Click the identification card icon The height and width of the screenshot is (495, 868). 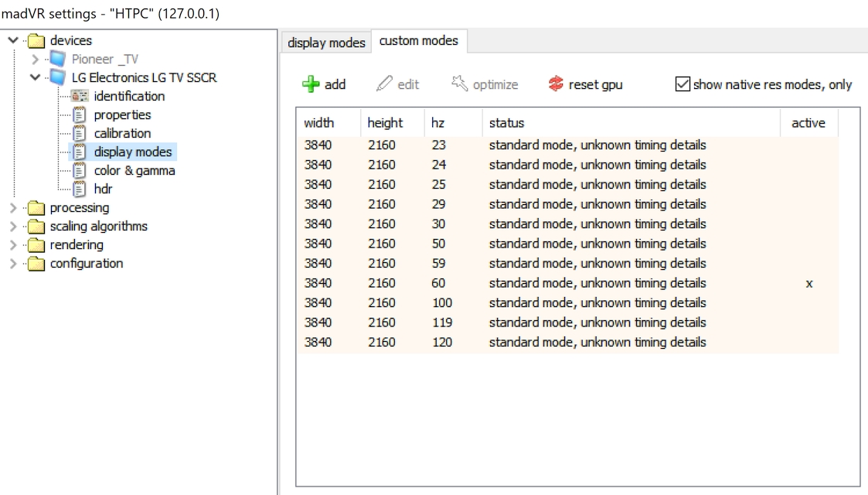pyautogui.click(x=80, y=97)
